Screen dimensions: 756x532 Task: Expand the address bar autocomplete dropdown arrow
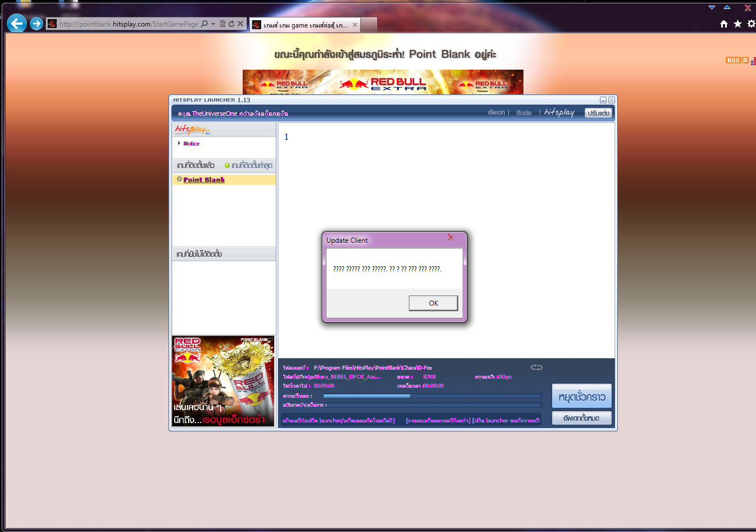(x=213, y=24)
